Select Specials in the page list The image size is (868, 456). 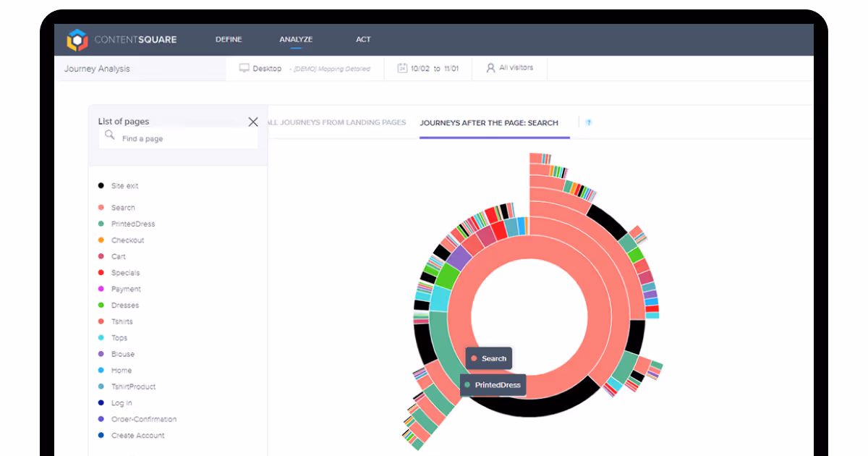(x=126, y=273)
